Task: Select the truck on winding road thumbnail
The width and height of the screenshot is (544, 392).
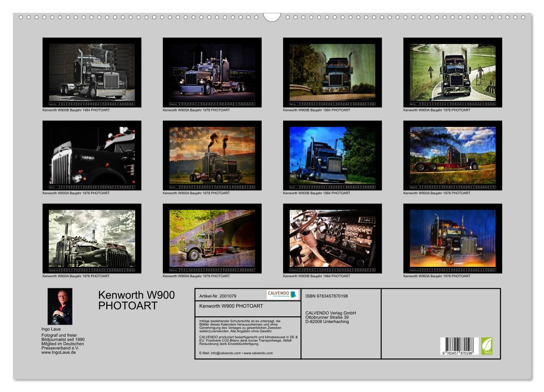Action: (452, 73)
